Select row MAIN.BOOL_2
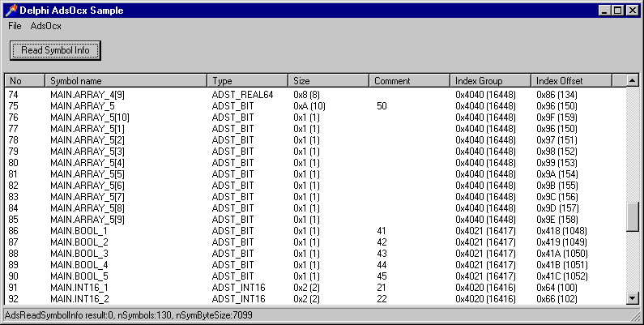 [x=315, y=242]
